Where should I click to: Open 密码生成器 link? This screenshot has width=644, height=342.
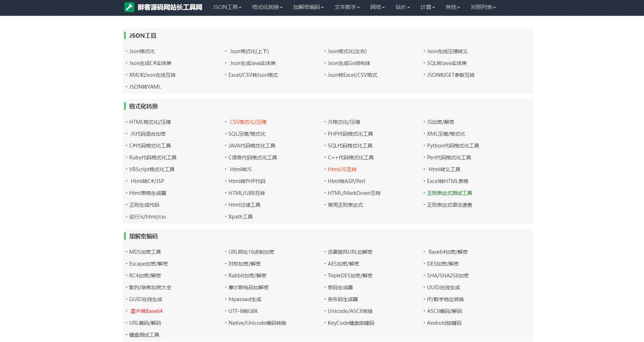click(340, 287)
